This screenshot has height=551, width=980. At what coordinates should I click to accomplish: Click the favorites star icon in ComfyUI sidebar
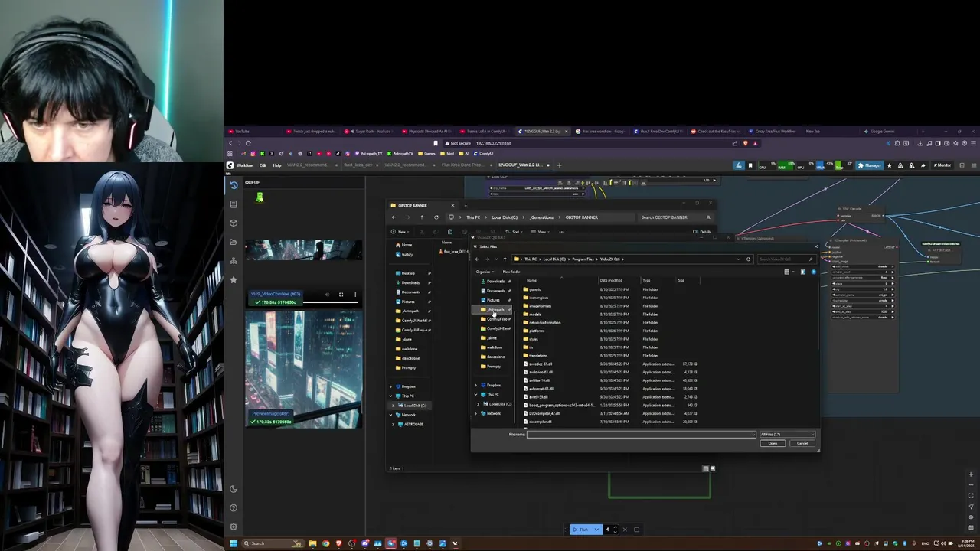(234, 280)
